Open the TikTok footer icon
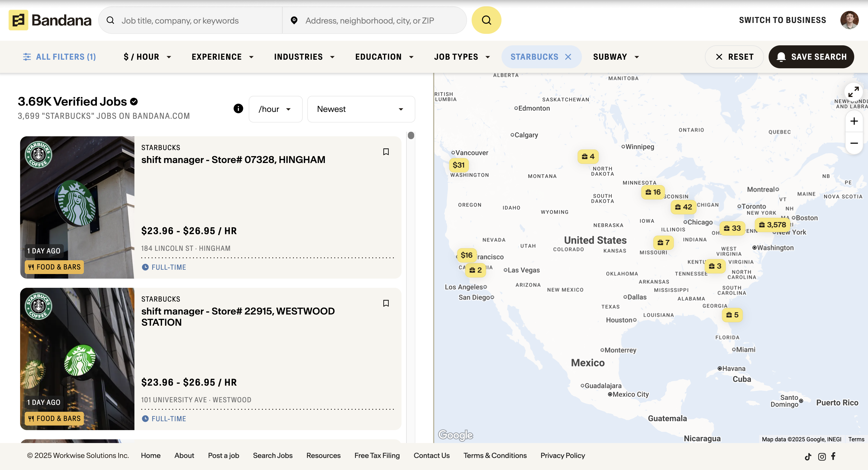 [x=808, y=457]
